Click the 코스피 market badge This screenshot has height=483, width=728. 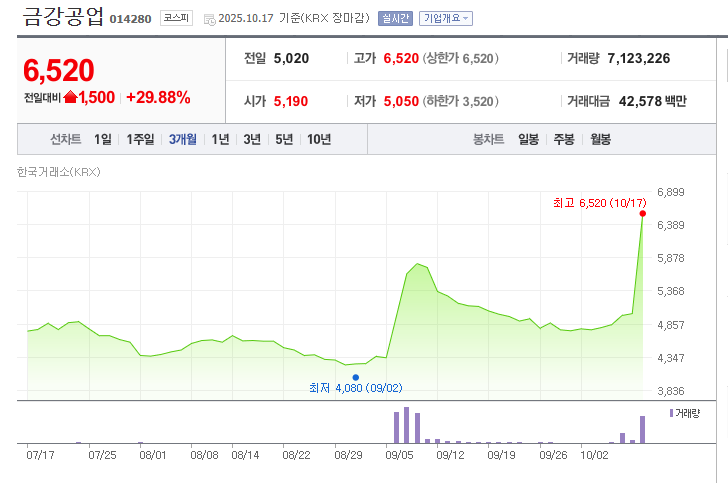(176, 18)
